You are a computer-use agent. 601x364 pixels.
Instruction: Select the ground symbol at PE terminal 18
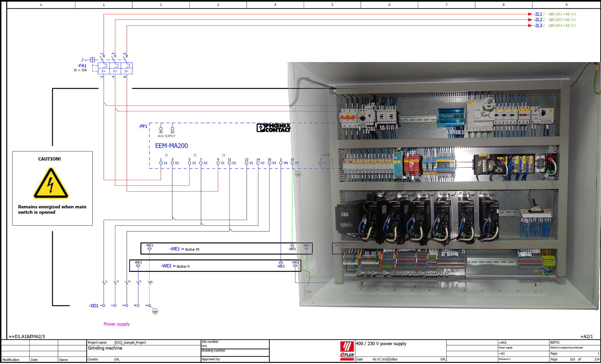(298, 174)
